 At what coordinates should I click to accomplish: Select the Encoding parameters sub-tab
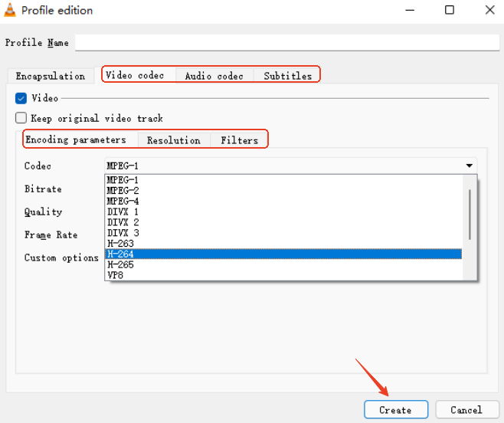click(75, 140)
